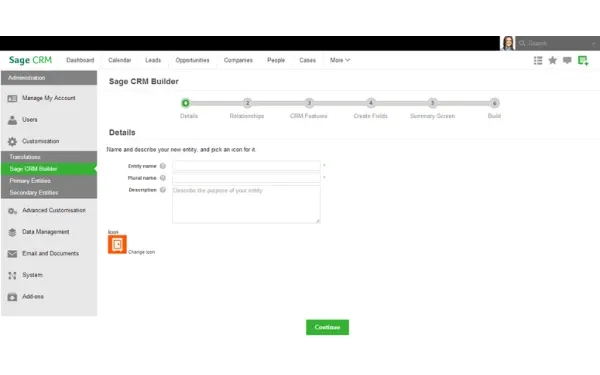Open the Cases tab
The image size is (600, 375).
pyautogui.click(x=307, y=60)
